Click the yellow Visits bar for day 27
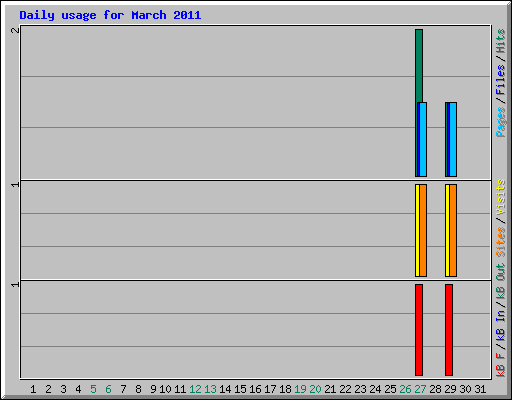Screen dimensions: 512x400 [417, 230]
